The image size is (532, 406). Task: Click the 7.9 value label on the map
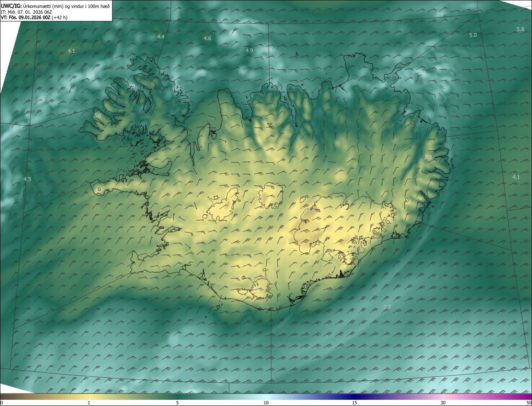440,15
